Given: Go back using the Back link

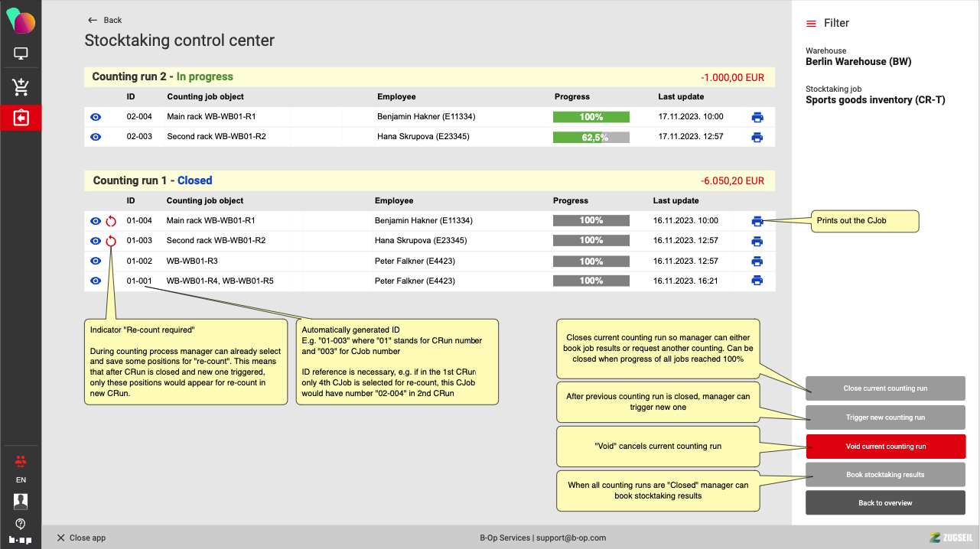Looking at the screenshot, I should 105,20.
